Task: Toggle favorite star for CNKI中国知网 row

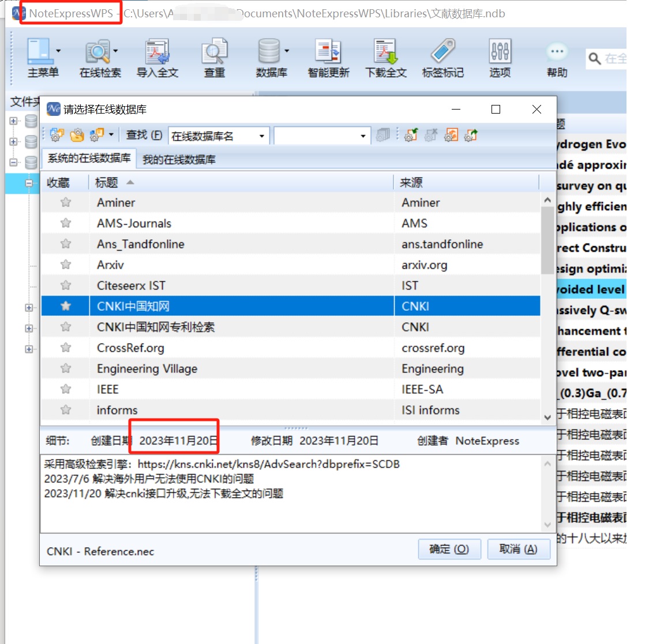Action: pyautogui.click(x=65, y=306)
